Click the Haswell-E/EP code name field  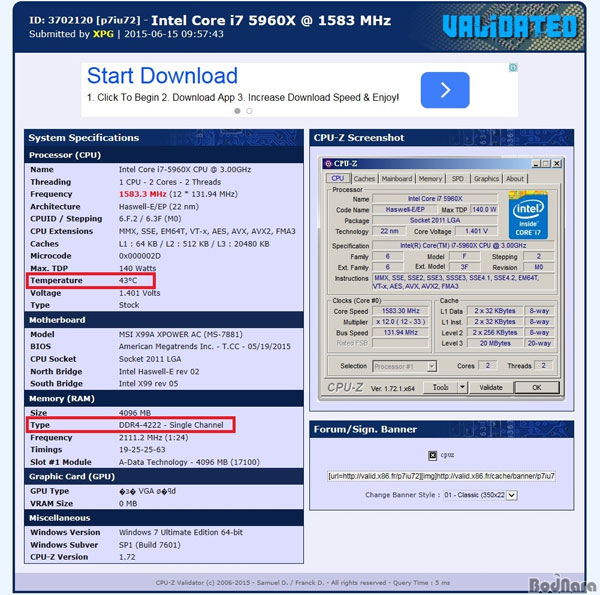[x=405, y=209]
